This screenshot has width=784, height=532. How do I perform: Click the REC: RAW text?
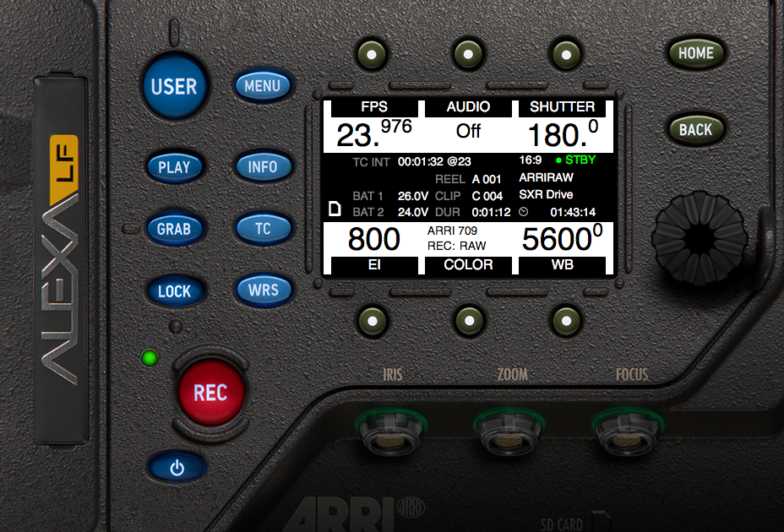[456, 246]
